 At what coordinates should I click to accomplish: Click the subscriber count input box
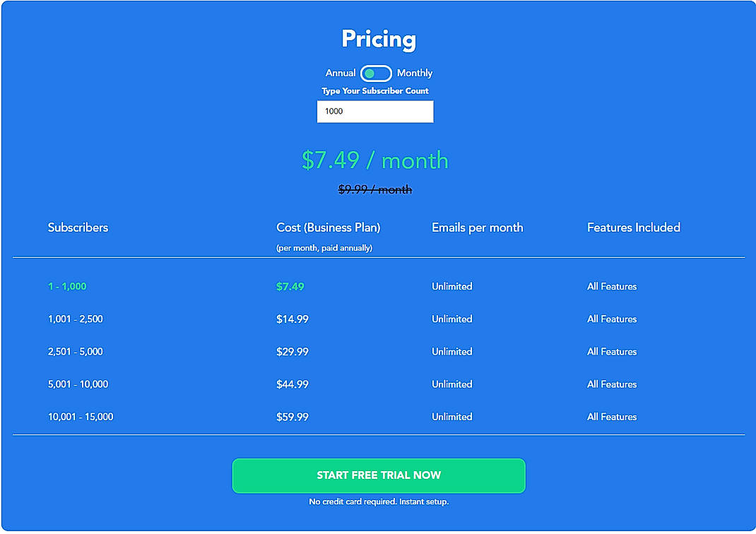pos(375,111)
